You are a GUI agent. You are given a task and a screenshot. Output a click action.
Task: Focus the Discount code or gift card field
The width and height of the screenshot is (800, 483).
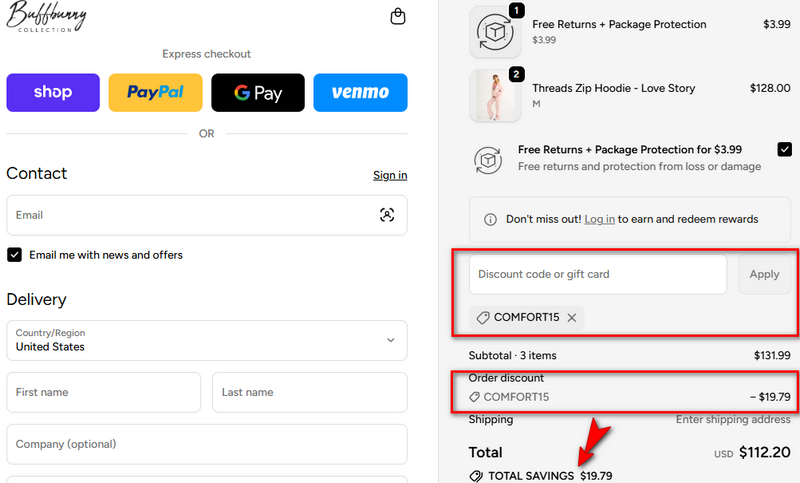597,274
